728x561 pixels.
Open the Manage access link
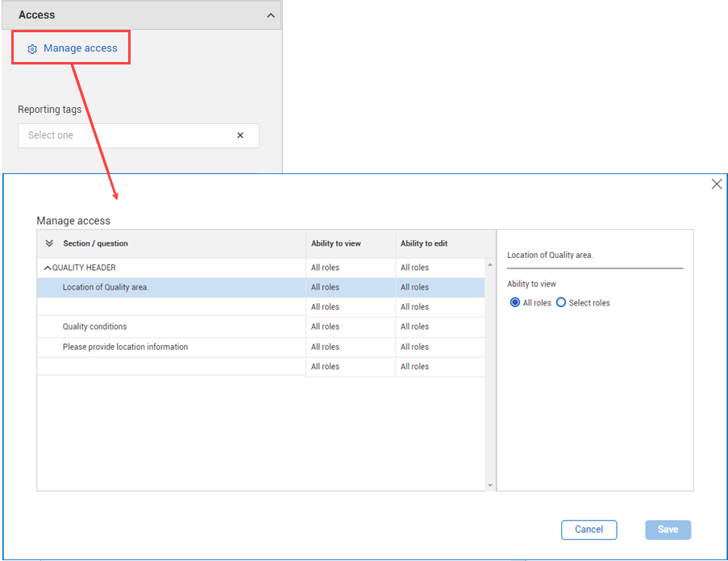80,48
